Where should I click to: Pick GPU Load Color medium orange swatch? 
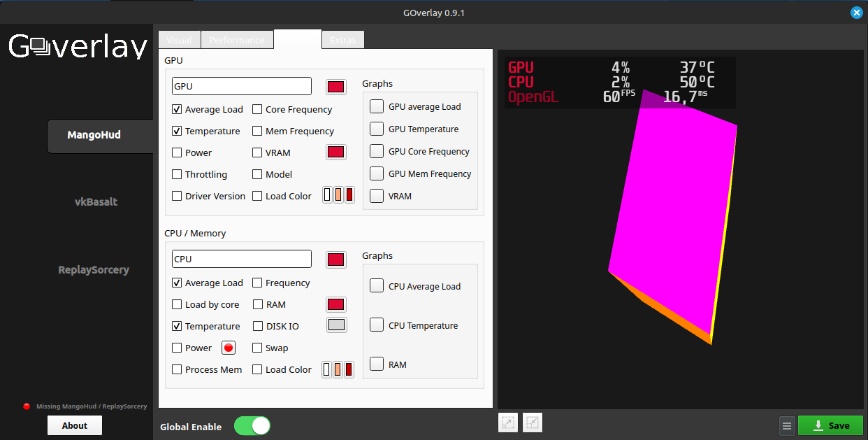click(338, 195)
